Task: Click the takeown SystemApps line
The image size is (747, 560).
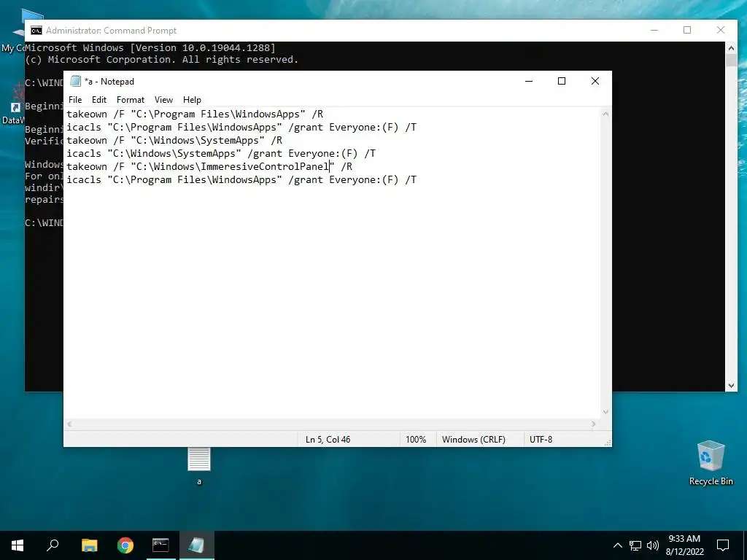Action: click(x=174, y=140)
